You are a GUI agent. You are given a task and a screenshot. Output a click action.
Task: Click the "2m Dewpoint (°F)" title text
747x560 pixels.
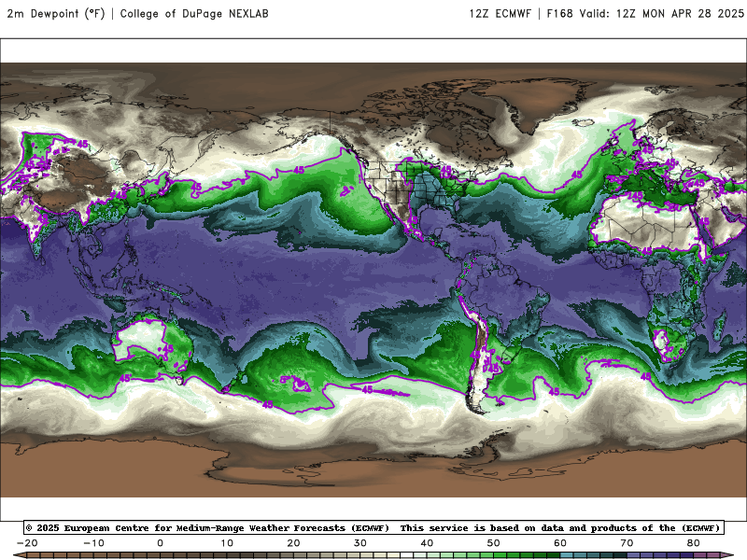(x=56, y=13)
